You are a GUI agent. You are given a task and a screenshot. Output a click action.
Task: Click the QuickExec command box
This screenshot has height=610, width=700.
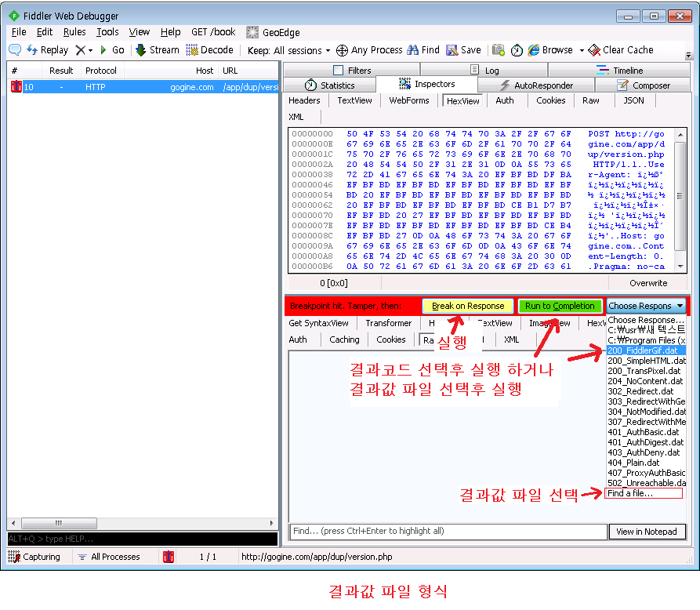coord(143,539)
